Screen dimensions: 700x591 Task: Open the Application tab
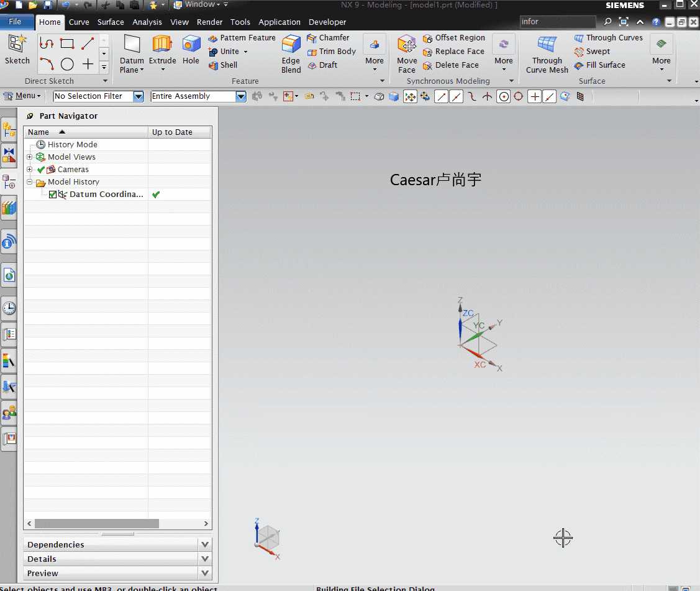280,22
